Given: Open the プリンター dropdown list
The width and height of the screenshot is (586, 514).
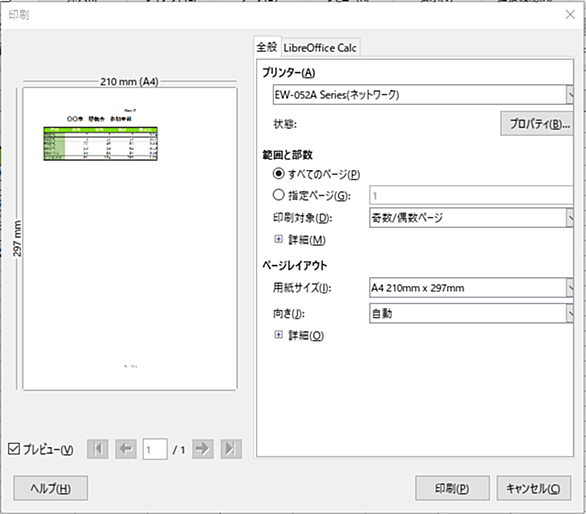Looking at the screenshot, I should point(423,95).
